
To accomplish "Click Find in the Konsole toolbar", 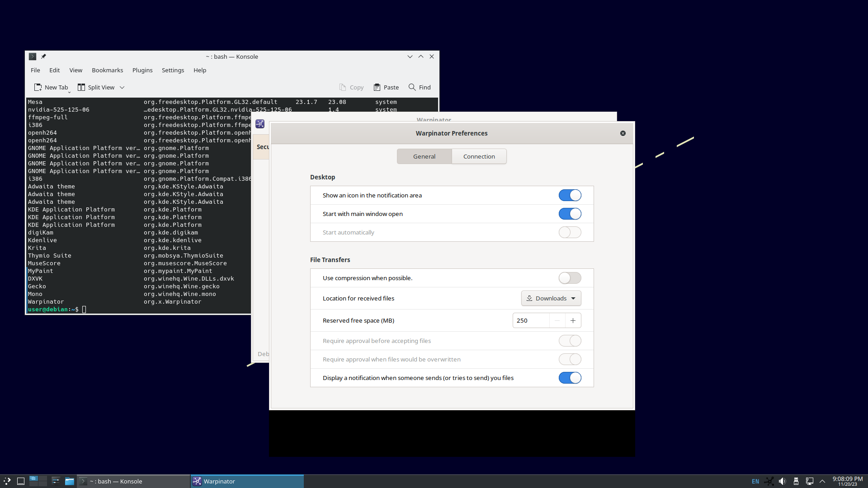I will 420,87.
